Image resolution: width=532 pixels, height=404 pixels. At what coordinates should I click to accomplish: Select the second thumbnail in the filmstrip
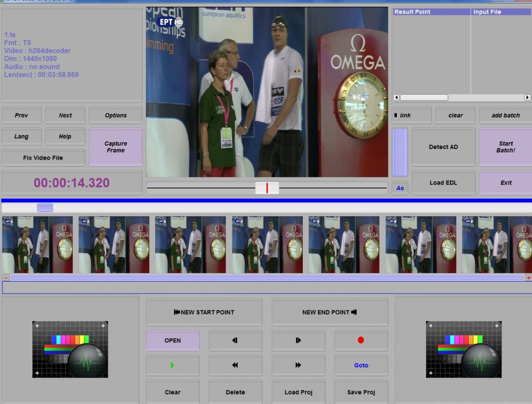pos(114,244)
